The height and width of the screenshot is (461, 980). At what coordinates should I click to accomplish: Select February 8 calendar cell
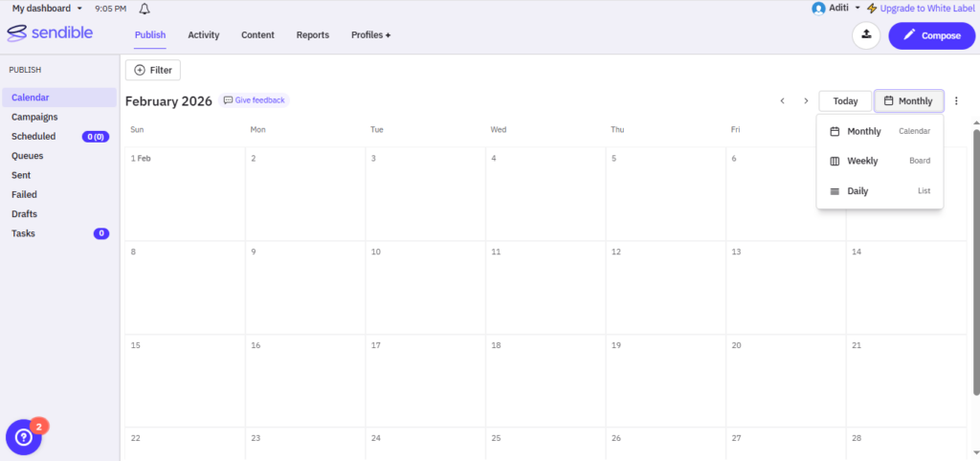tap(185, 287)
